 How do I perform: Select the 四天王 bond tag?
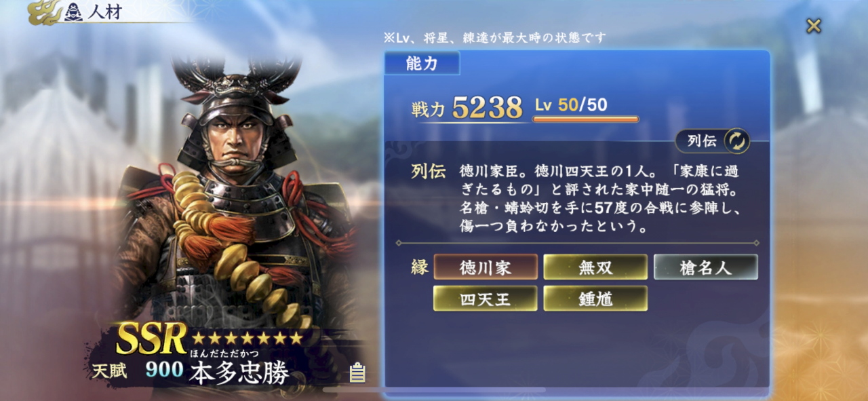coord(486,299)
